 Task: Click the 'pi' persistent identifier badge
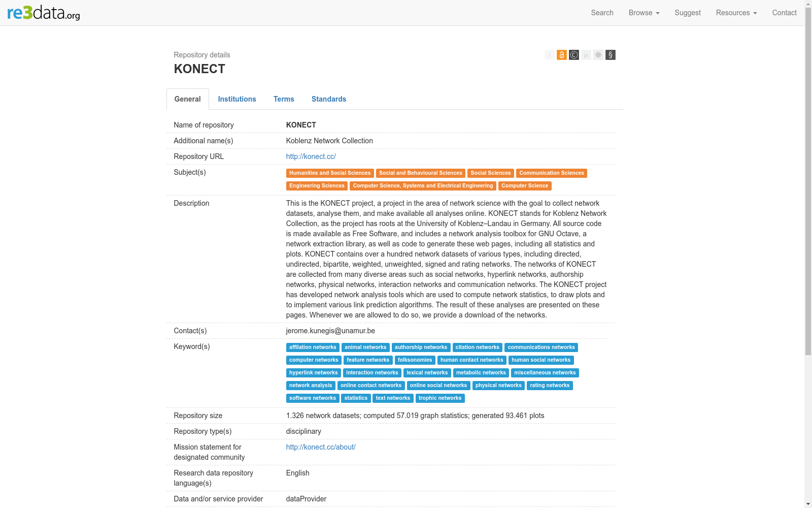[586, 55]
